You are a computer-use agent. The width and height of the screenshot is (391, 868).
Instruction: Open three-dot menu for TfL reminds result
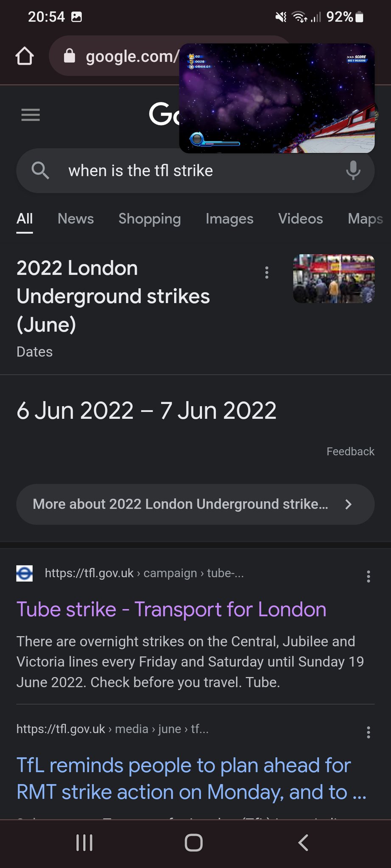(368, 732)
